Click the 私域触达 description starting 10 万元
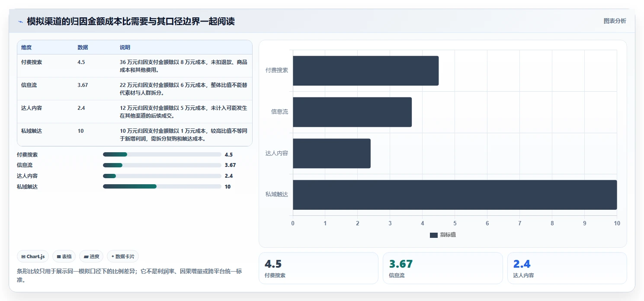The width and height of the screenshot is (644, 301). pos(183,134)
